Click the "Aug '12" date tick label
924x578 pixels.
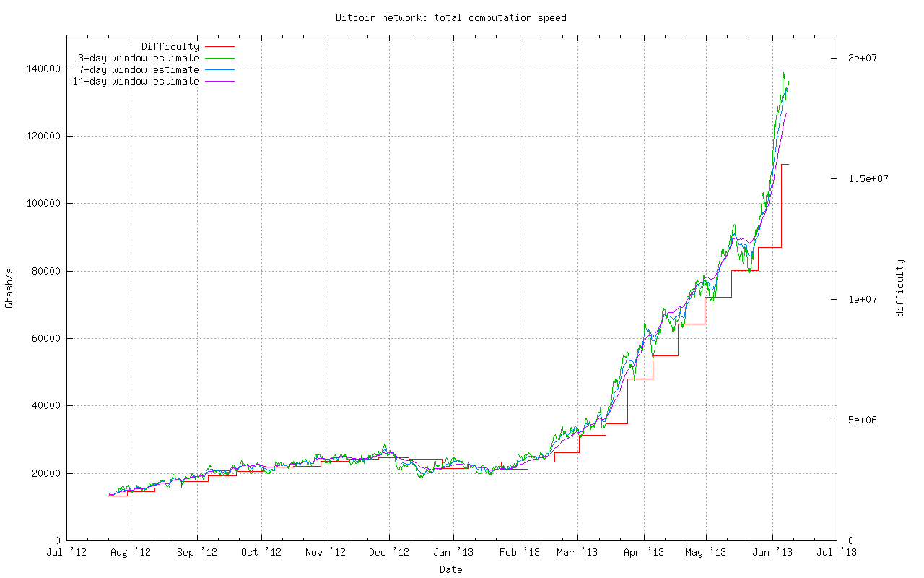tap(131, 553)
